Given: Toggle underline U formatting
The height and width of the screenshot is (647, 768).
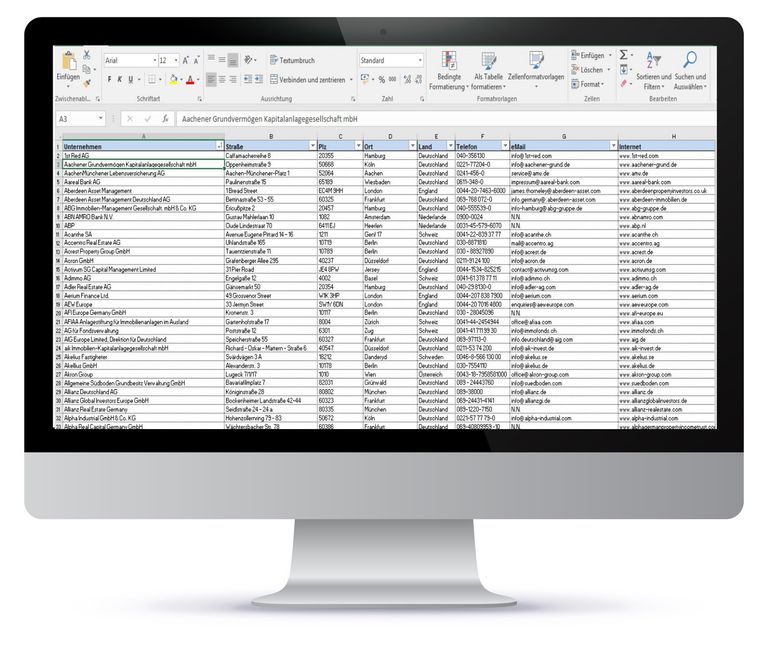Looking at the screenshot, I should [130, 79].
